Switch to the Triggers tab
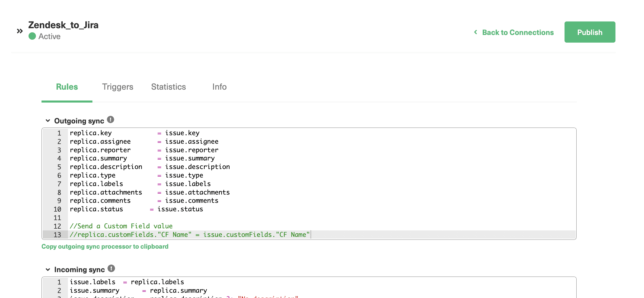Image resolution: width=644 pixels, height=298 pixels. (117, 87)
